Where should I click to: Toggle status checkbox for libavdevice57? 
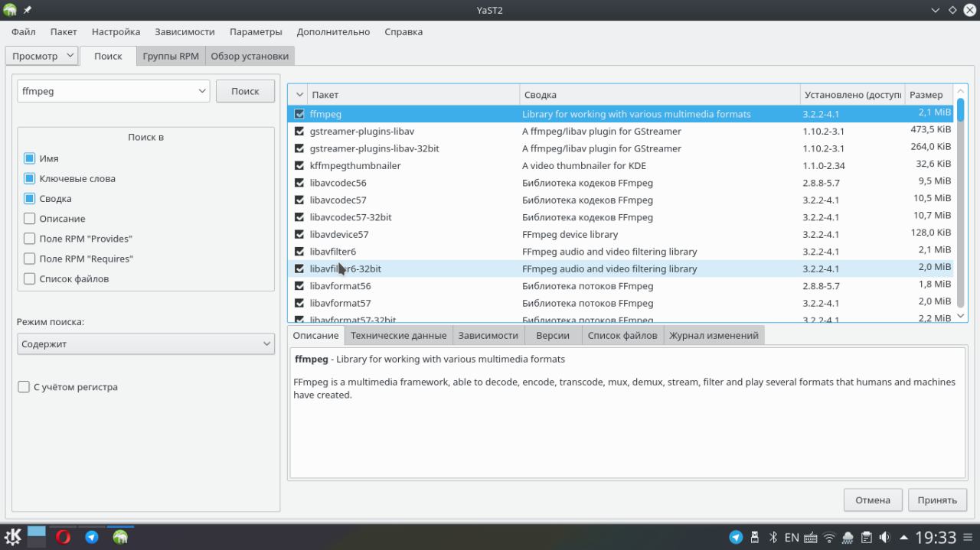click(299, 234)
